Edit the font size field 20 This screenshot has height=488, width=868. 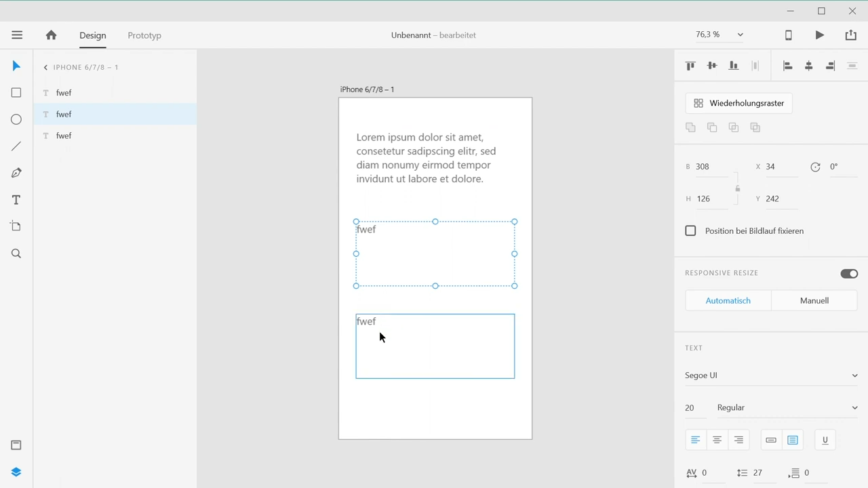click(695, 408)
